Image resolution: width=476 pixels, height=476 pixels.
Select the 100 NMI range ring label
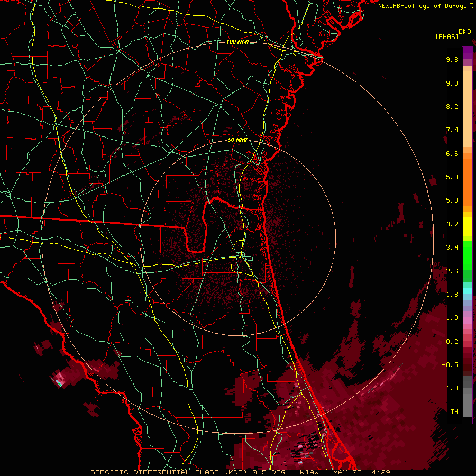pos(237,42)
